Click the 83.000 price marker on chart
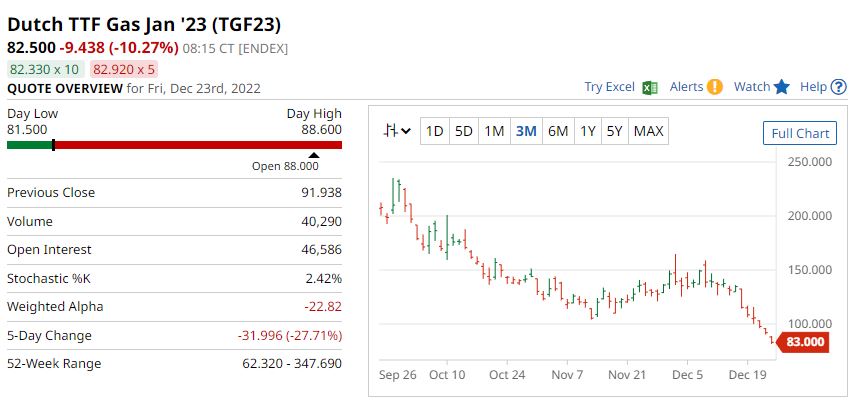The height and width of the screenshot is (416, 854). (804, 342)
